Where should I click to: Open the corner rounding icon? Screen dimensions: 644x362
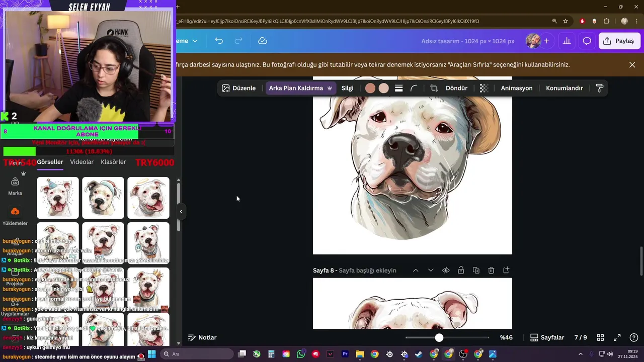coord(414,88)
